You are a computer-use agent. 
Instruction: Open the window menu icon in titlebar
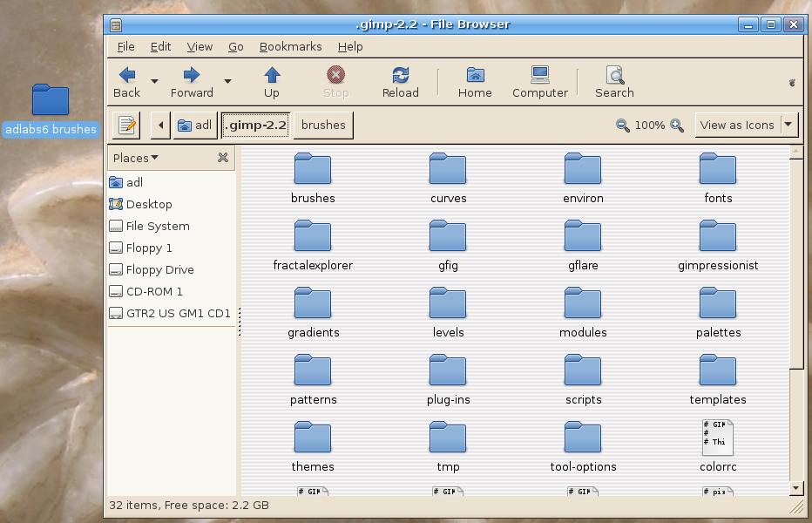click(116, 25)
